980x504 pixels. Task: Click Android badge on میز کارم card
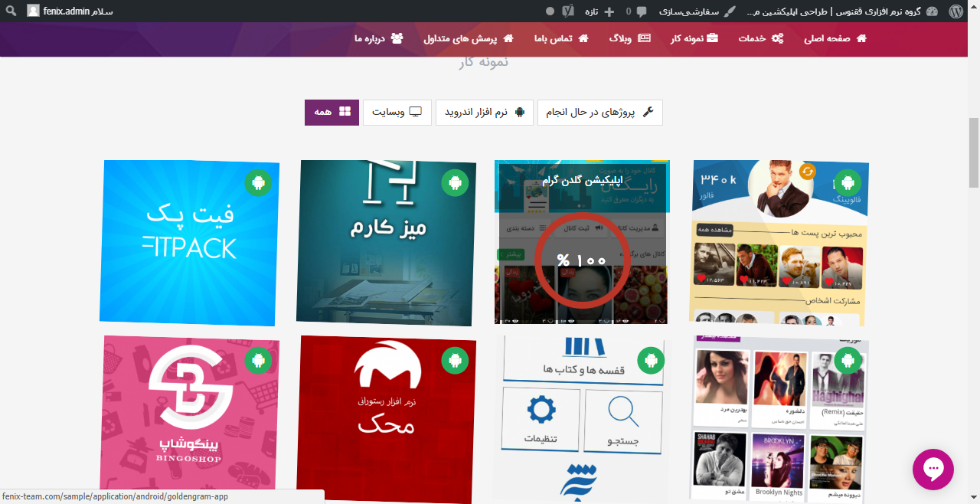(x=455, y=183)
